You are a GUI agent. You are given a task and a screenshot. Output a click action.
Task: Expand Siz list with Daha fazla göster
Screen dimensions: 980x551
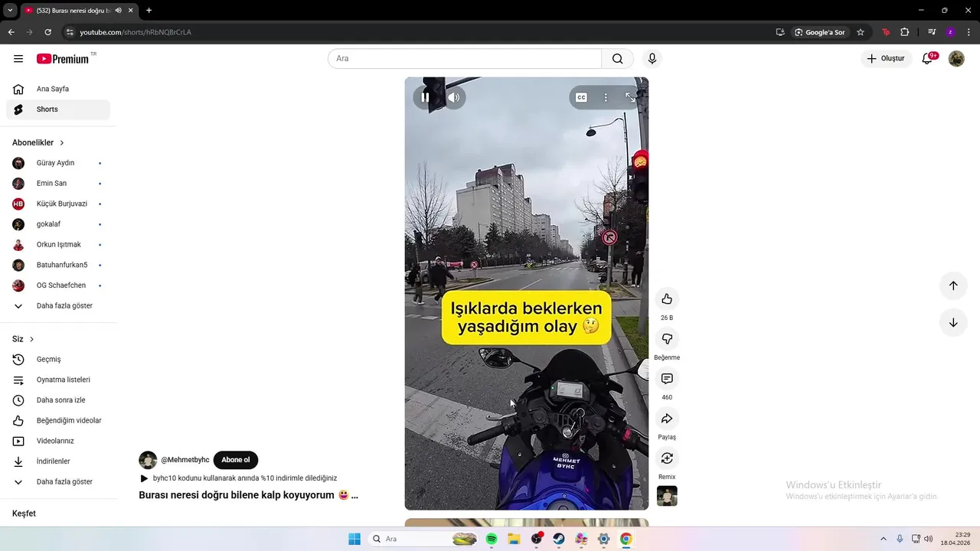tap(58, 482)
